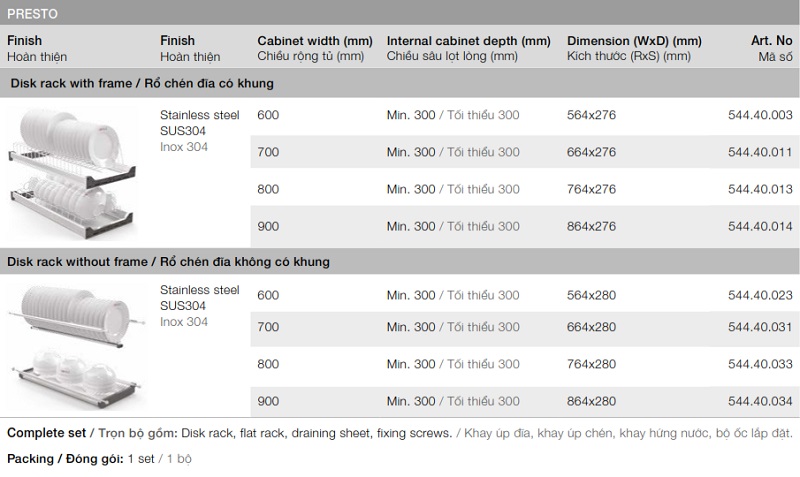Click the Disk rack with frame product image
This screenshot has width=800, height=477.
(x=72, y=166)
